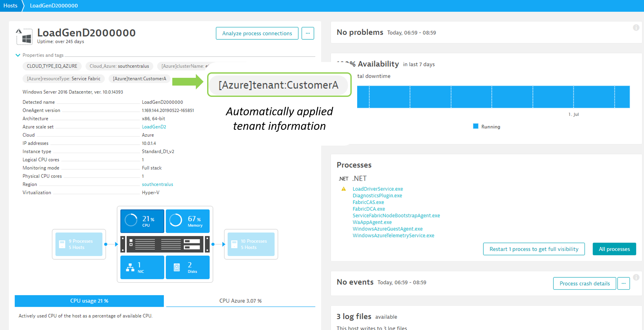The width and height of the screenshot is (644, 330).
Task: Click the LoadGenD2000000 breadcrumb item
Action: [54, 5]
